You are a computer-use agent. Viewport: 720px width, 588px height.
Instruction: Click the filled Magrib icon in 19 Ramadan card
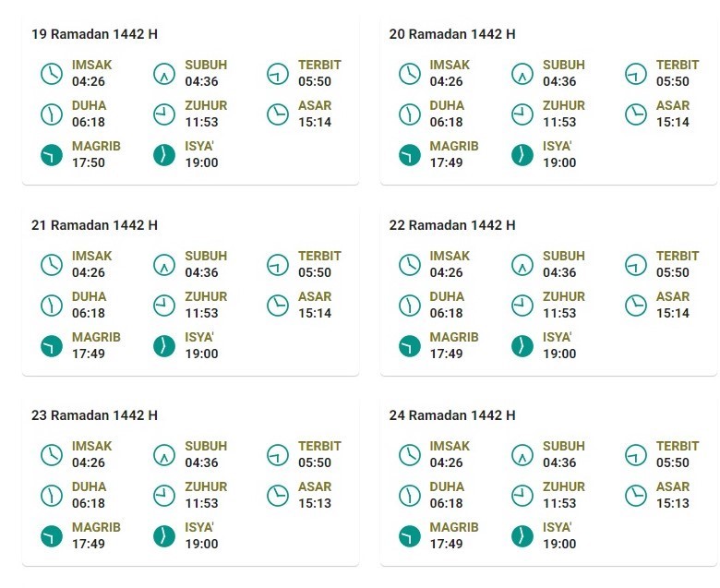[52, 154]
